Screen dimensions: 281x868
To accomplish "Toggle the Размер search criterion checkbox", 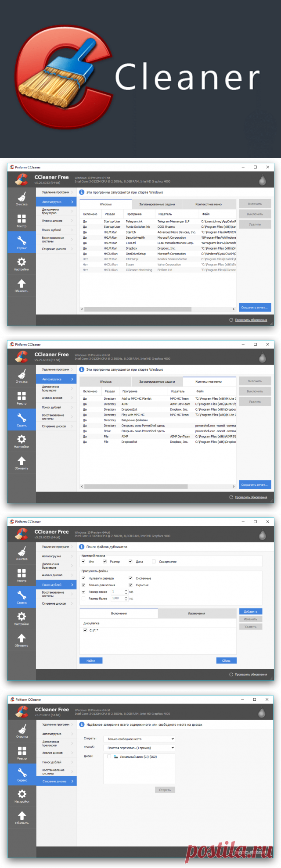I will [x=104, y=561].
